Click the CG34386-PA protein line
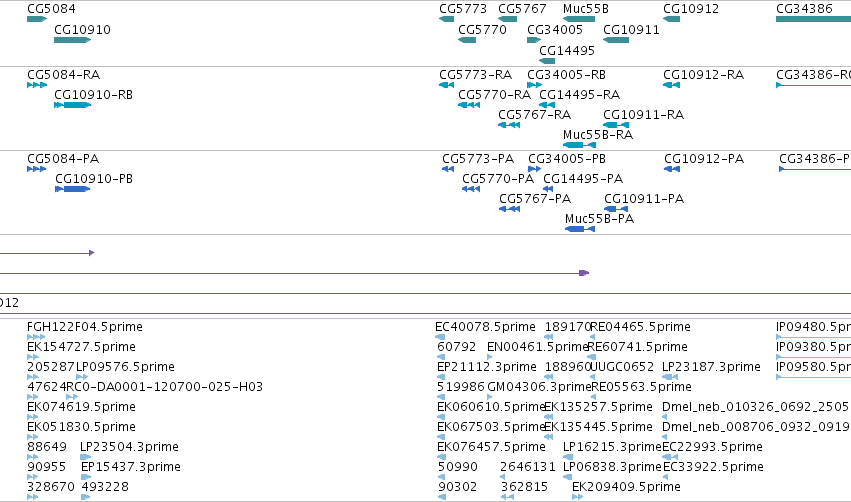Viewport: 851px width, 502px height. point(815,169)
